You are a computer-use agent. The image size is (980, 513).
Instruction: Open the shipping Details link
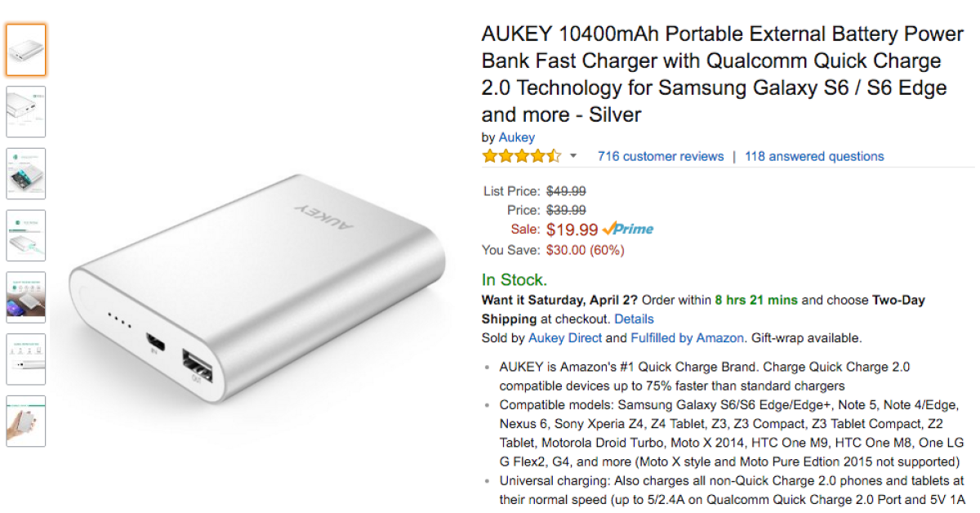click(634, 319)
